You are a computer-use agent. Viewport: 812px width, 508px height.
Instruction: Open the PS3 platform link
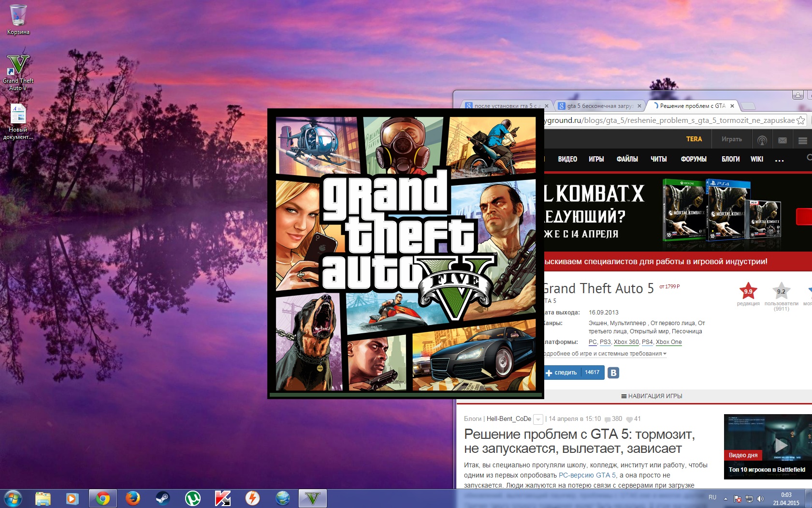click(x=605, y=342)
